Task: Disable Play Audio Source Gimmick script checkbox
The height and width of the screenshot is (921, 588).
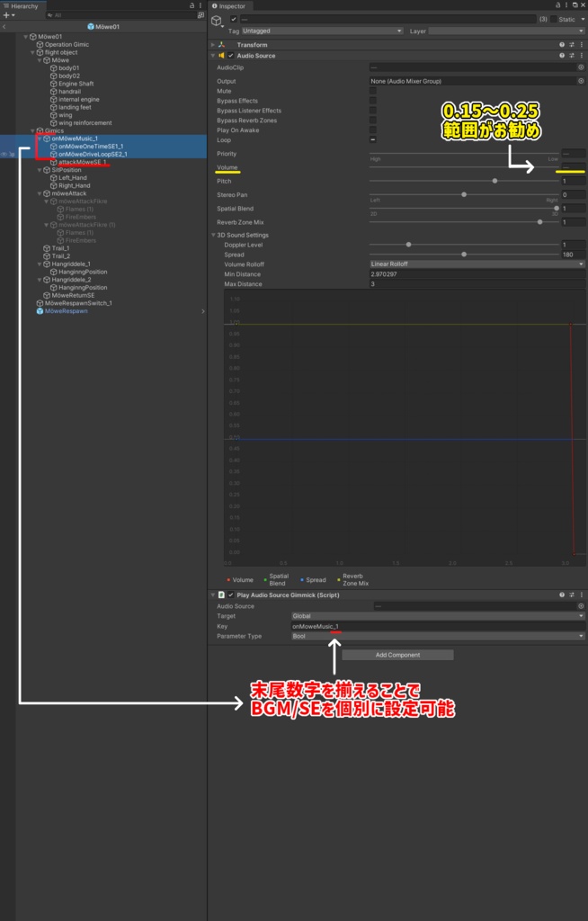Action: pos(231,595)
